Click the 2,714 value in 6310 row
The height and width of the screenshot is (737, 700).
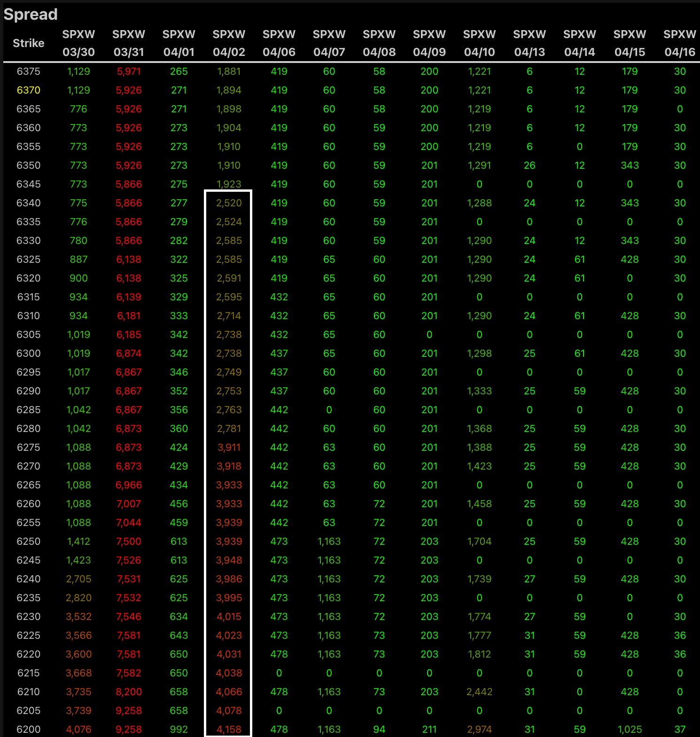tap(229, 316)
